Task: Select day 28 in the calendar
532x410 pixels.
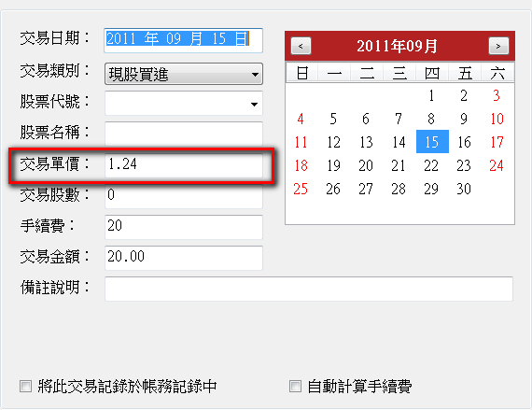Action: pos(399,189)
